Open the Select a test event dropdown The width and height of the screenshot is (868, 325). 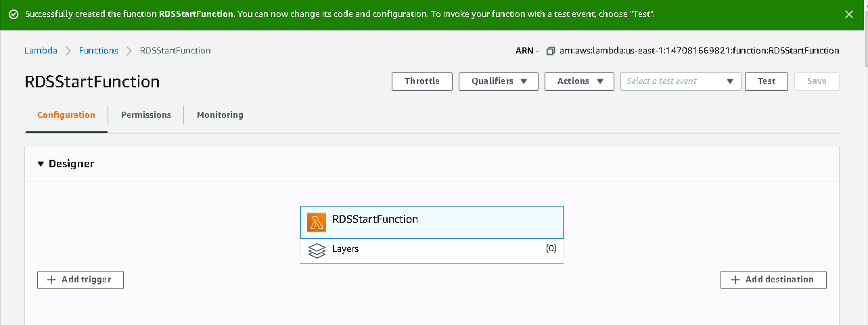pyautogui.click(x=680, y=81)
